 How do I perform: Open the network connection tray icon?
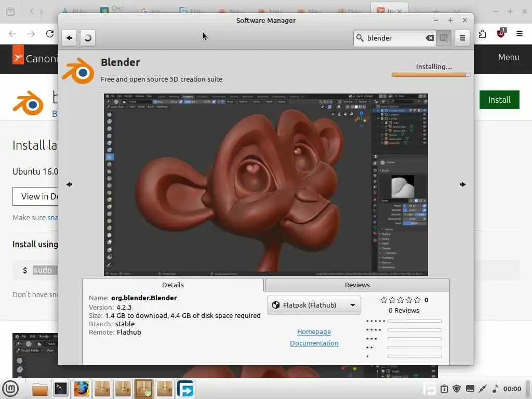(483, 389)
